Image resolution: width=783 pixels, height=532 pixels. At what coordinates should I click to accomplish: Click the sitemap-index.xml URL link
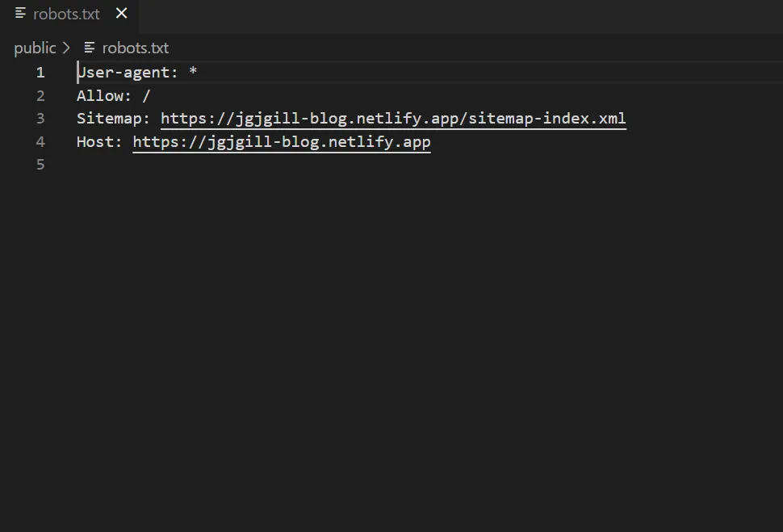click(393, 119)
